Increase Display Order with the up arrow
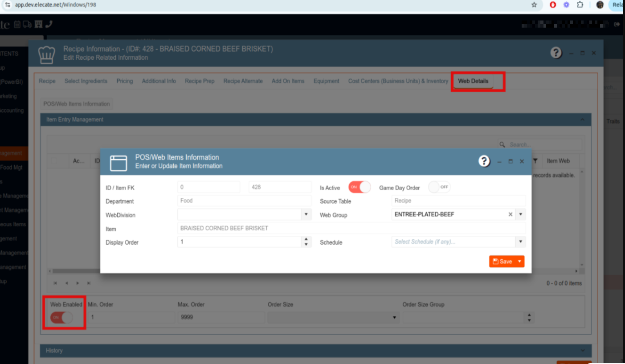 (x=306, y=239)
